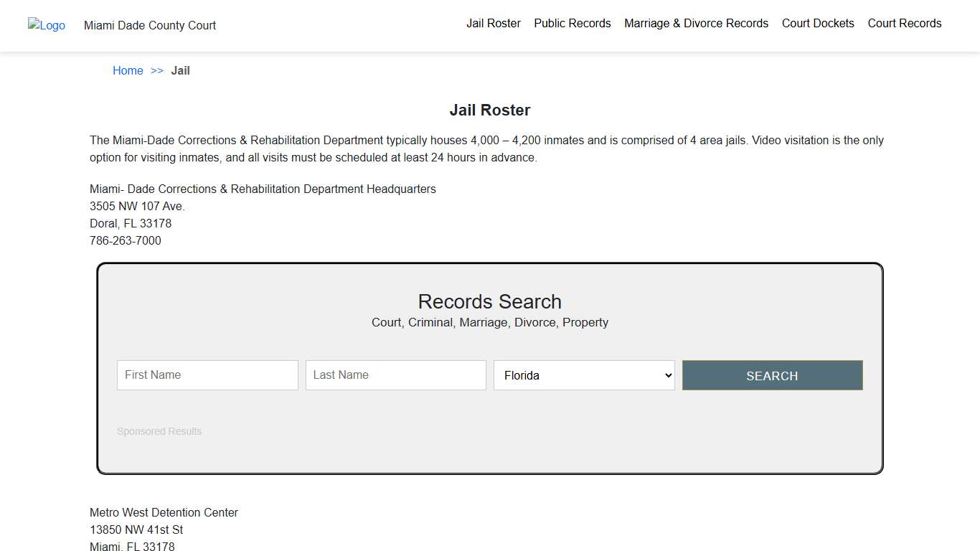The height and width of the screenshot is (551, 980).
Task: Open the state picker next to Last Name
Action: [583, 375]
